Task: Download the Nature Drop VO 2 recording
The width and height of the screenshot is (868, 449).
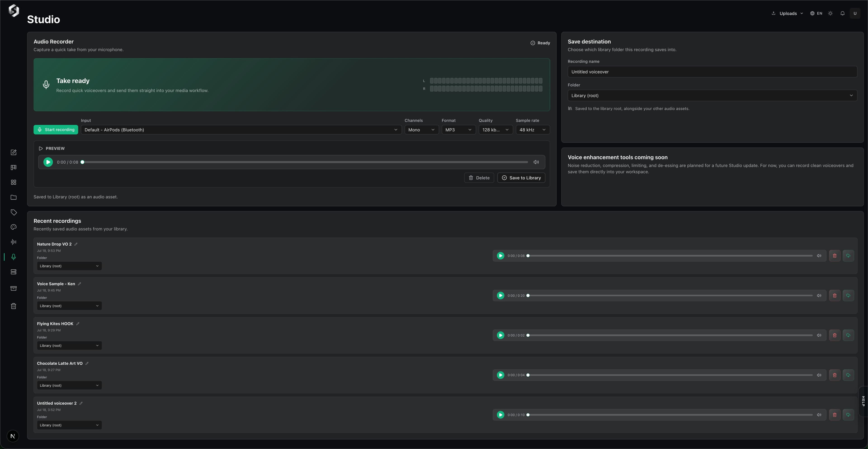Action: coord(848,256)
